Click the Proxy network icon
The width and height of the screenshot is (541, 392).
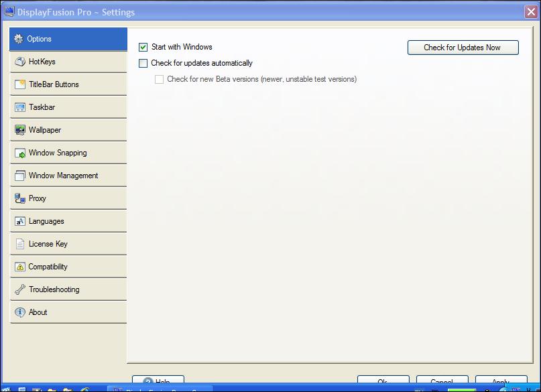19,198
